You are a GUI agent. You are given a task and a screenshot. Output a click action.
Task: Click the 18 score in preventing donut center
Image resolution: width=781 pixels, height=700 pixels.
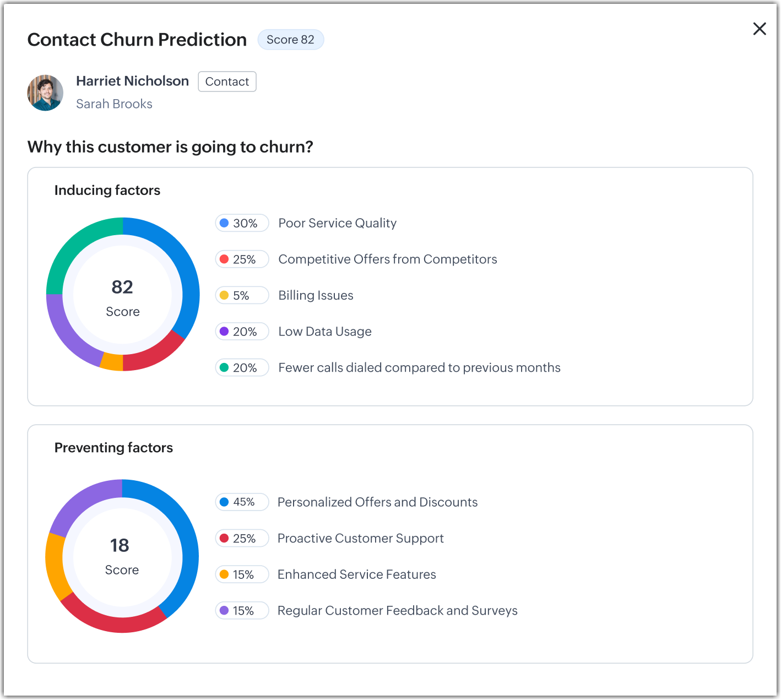click(x=120, y=546)
